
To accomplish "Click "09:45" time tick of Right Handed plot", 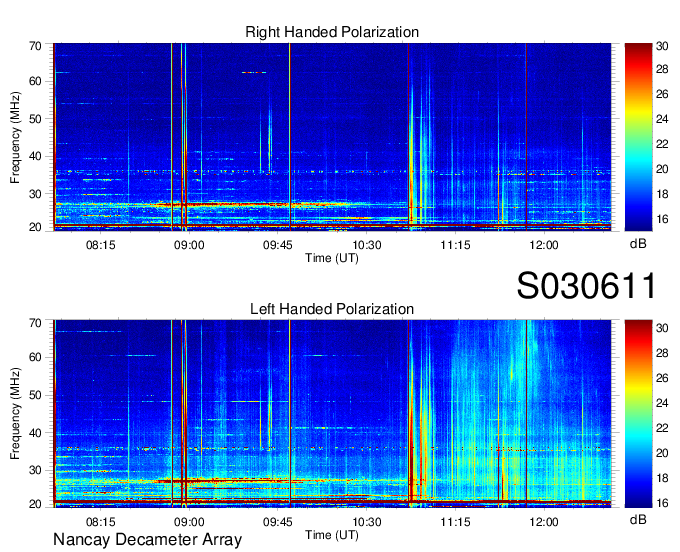I will coord(278,245).
